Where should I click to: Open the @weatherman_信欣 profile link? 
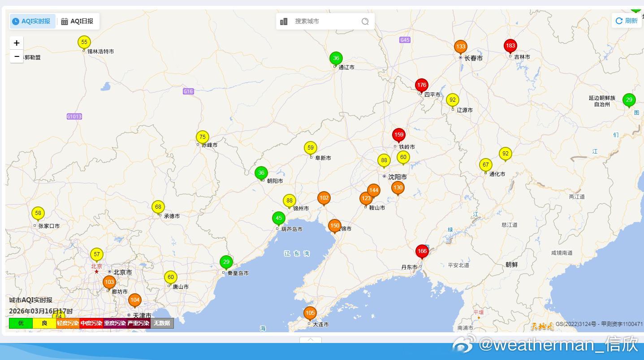(557, 346)
